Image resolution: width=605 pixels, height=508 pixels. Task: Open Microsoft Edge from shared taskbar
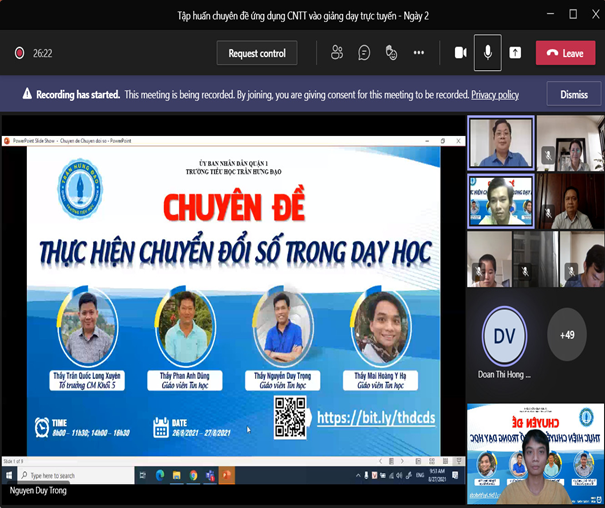(x=160, y=476)
